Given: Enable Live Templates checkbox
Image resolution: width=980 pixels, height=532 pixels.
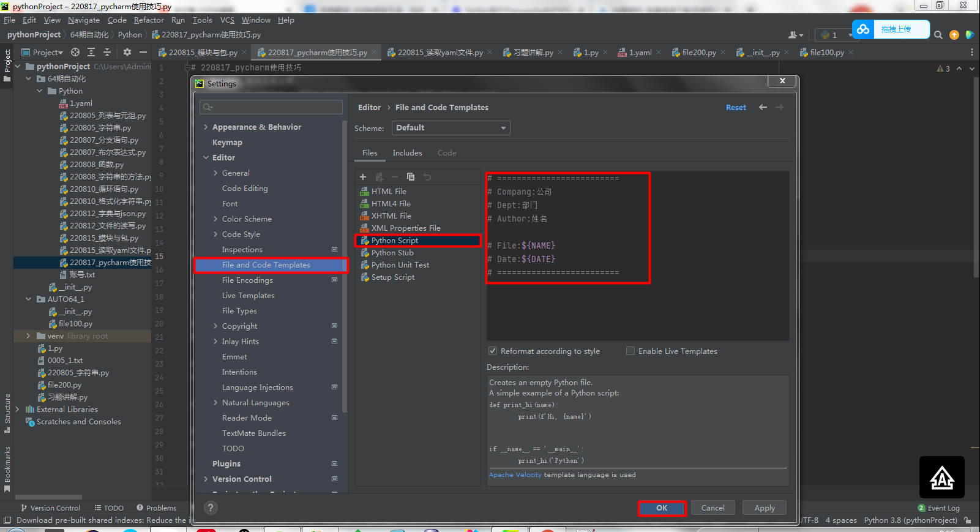Looking at the screenshot, I should point(630,351).
